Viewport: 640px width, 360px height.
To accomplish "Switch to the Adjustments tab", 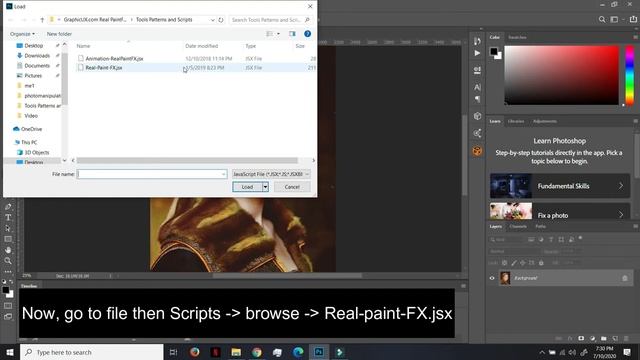I will point(545,121).
